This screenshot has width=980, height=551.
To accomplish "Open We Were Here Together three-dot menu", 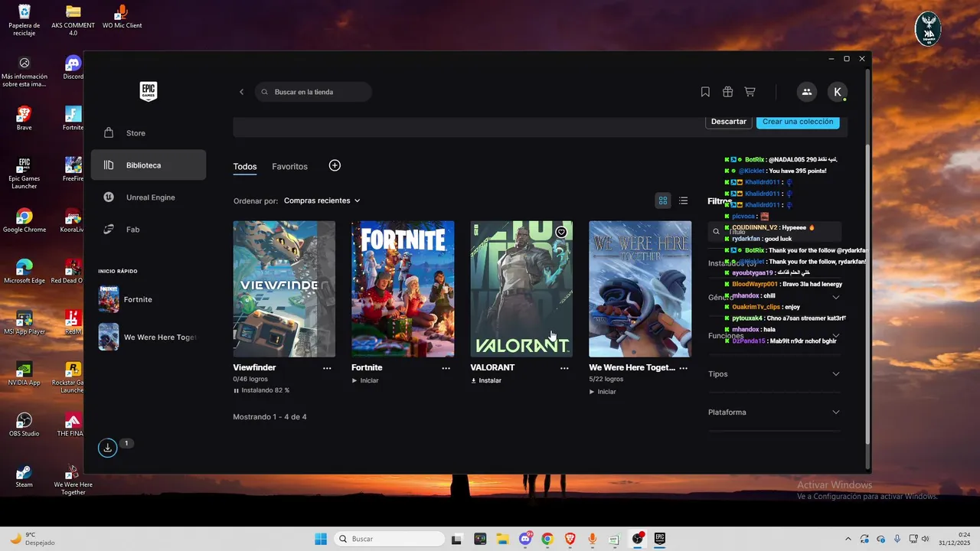I will coord(683,368).
